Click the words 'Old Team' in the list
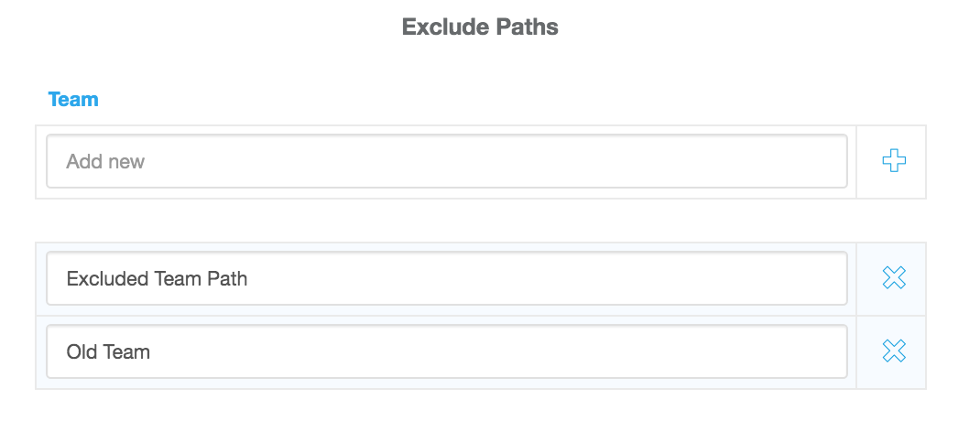 [108, 351]
